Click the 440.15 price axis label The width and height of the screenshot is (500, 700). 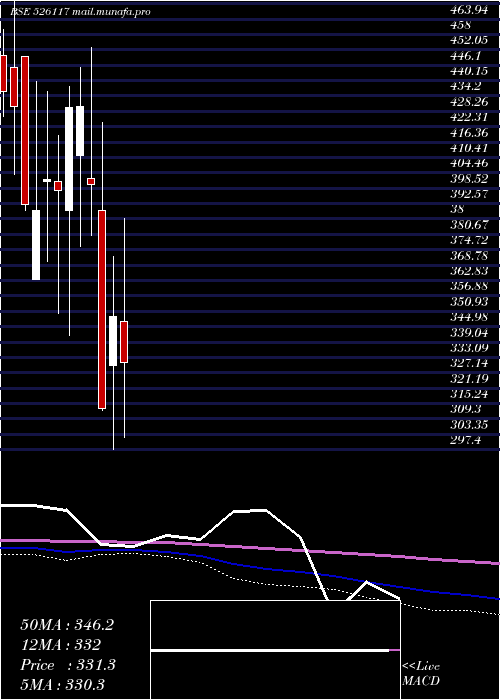[x=469, y=71]
